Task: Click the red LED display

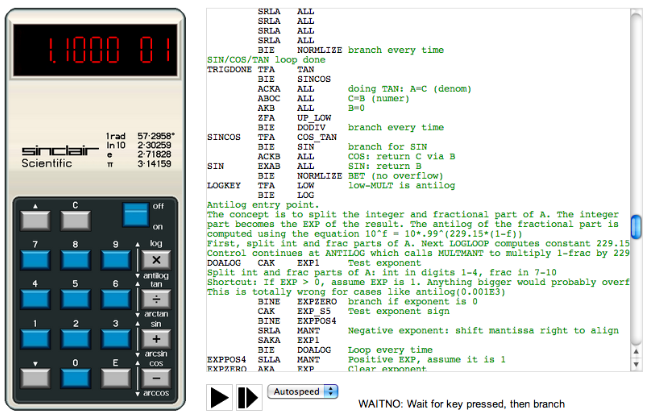Action: [95, 50]
